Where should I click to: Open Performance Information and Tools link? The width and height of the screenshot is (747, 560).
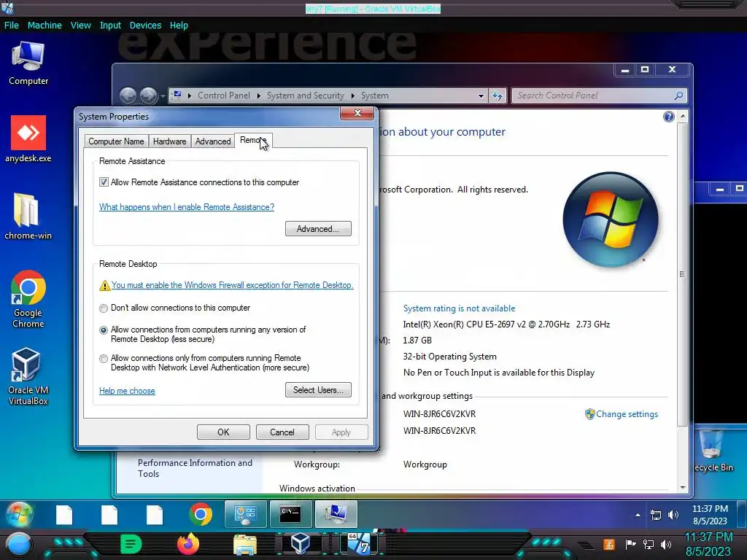coord(195,468)
